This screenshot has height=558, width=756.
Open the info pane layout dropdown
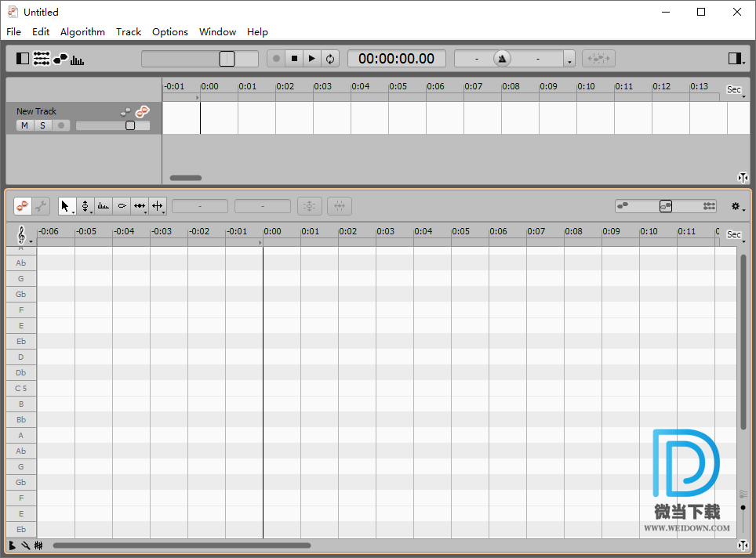click(x=736, y=58)
